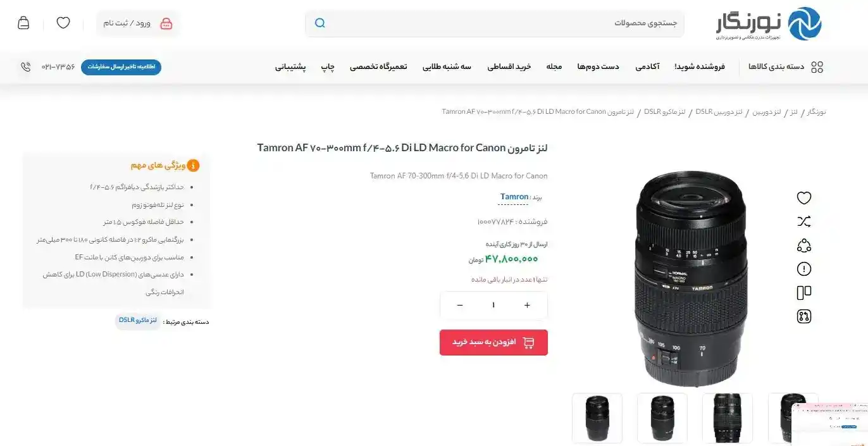Open the آکادمی menu item
Screen dimensions: 868x446
(647, 66)
